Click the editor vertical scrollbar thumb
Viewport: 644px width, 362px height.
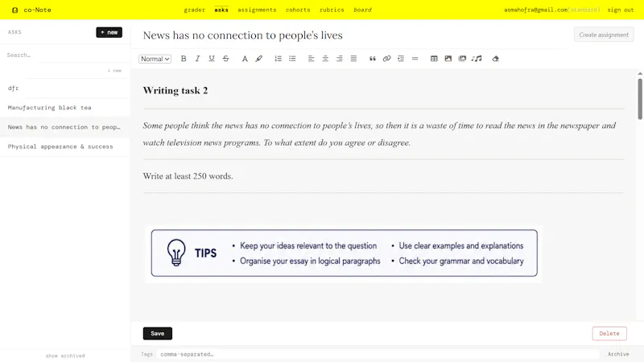(x=640, y=99)
